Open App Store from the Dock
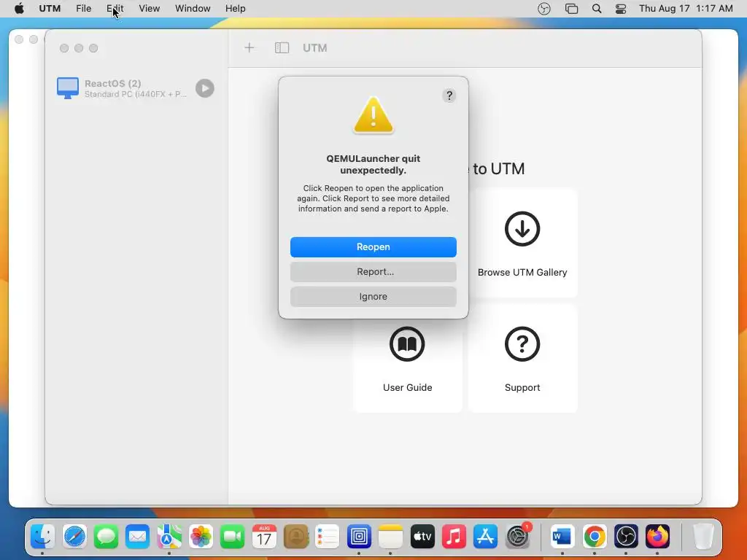 coord(485,537)
